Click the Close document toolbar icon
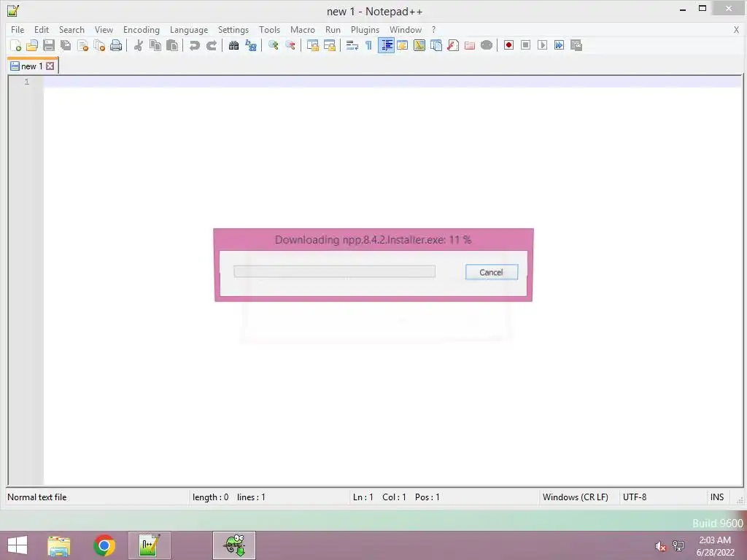The height and width of the screenshot is (560, 747). pyautogui.click(x=82, y=45)
